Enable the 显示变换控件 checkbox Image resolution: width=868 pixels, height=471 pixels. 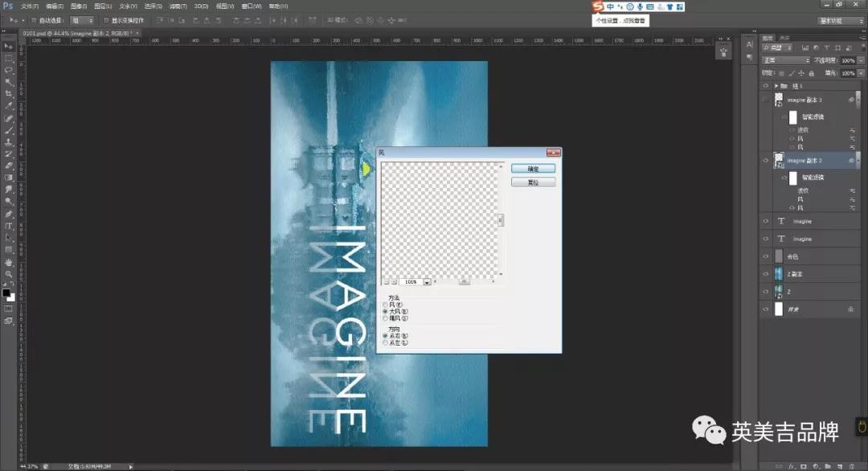[106, 20]
